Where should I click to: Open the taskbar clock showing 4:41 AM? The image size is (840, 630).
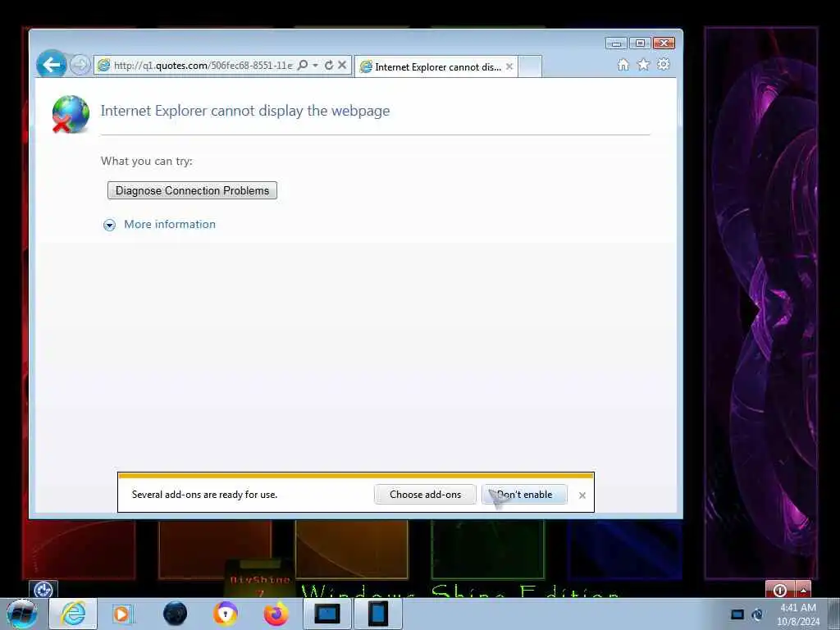pyautogui.click(x=798, y=614)
